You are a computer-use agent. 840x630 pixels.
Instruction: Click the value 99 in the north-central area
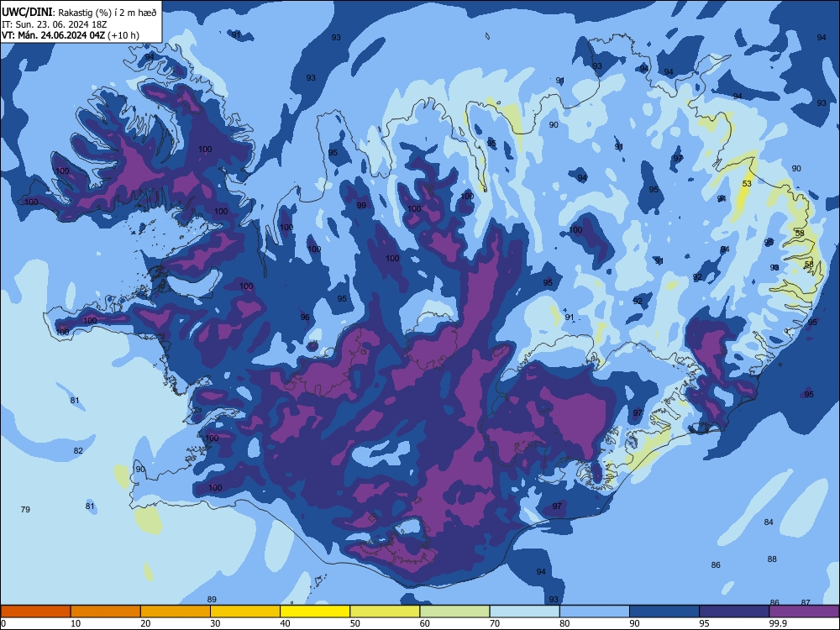tap(361, 205)
